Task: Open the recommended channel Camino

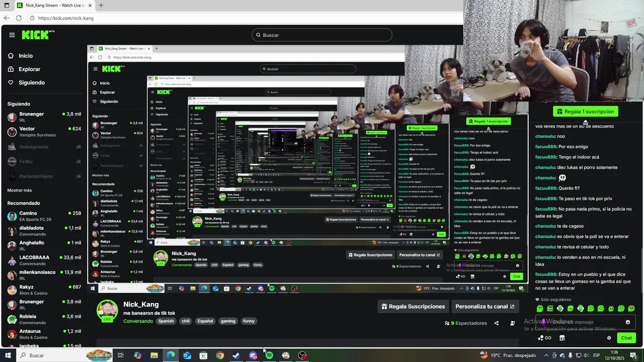Action: pyautogui.click(x=44, y=216)
